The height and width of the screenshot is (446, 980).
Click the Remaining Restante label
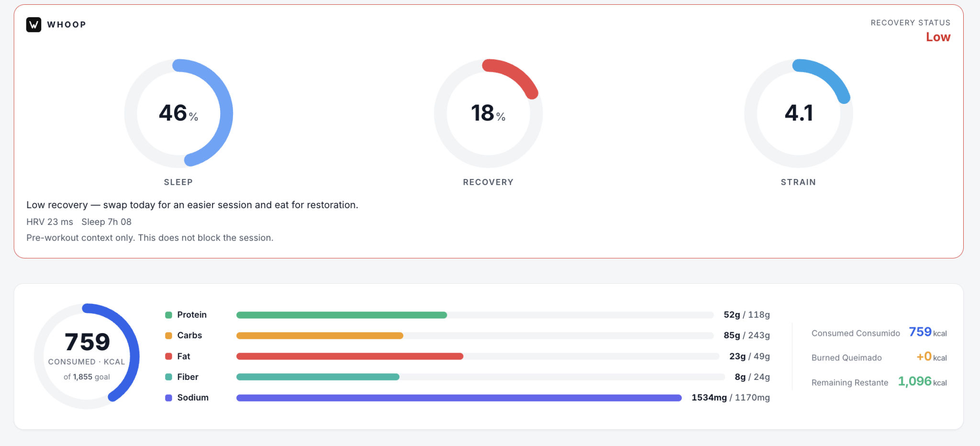click(x=850, y=382)
